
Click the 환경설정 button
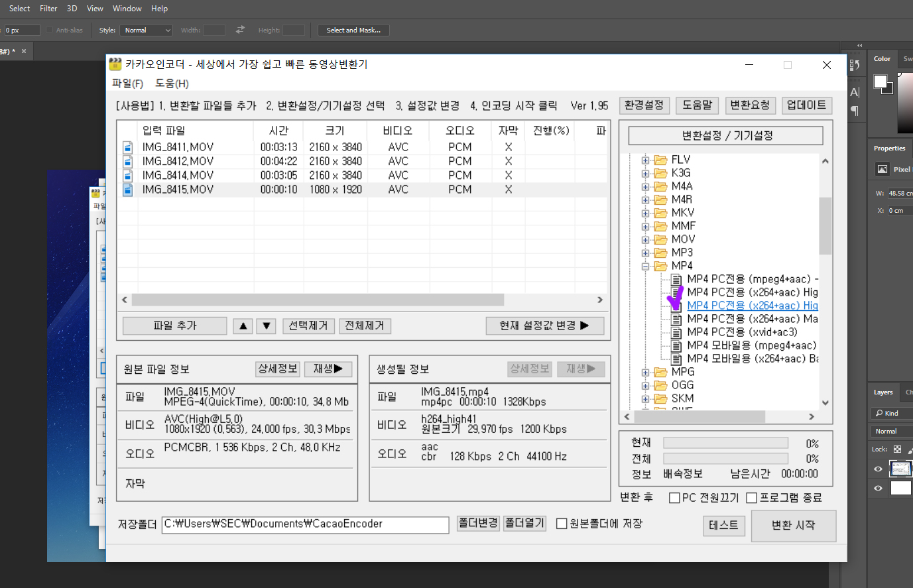[x=644, y=105]
